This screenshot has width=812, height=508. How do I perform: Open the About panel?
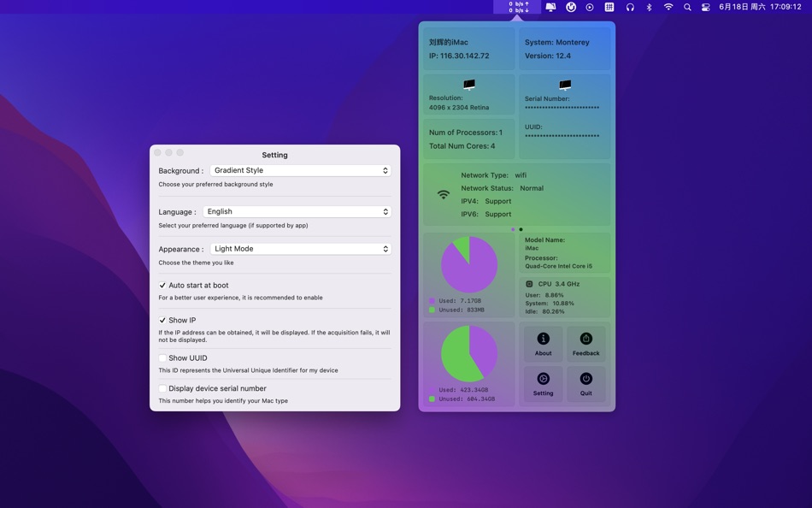coord(543,343)
